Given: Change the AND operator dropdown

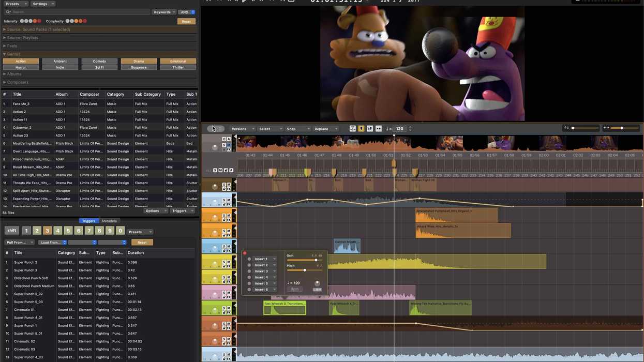Looking at the screenshot, I should 187,12.
